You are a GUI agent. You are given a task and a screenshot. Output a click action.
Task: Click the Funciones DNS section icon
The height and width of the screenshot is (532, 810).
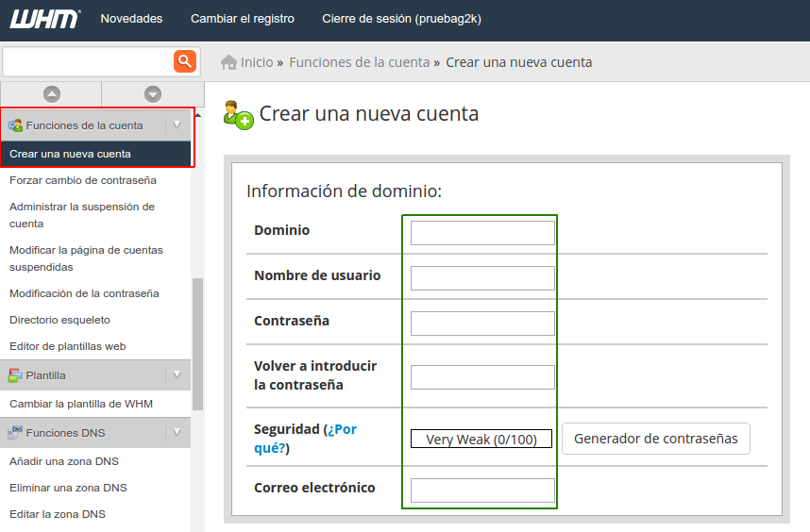15,432
